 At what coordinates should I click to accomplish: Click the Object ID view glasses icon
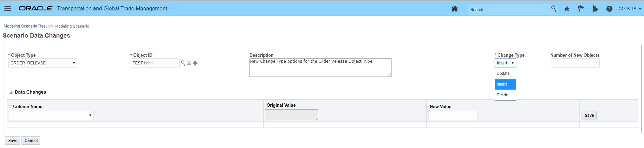[189, 63]
